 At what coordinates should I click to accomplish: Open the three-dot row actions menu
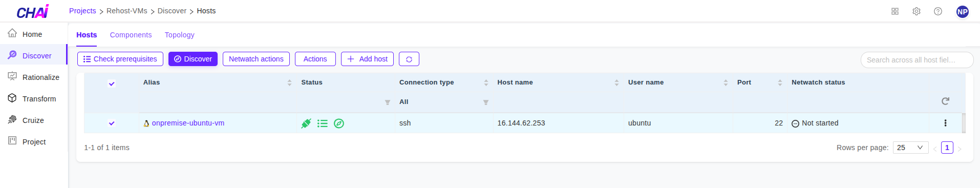[x=945, y=123]
